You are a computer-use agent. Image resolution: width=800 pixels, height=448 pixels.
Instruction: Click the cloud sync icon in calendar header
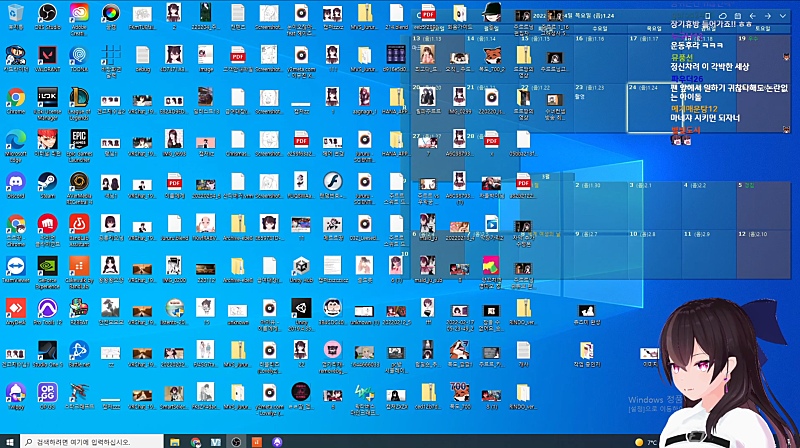point(722,16)
